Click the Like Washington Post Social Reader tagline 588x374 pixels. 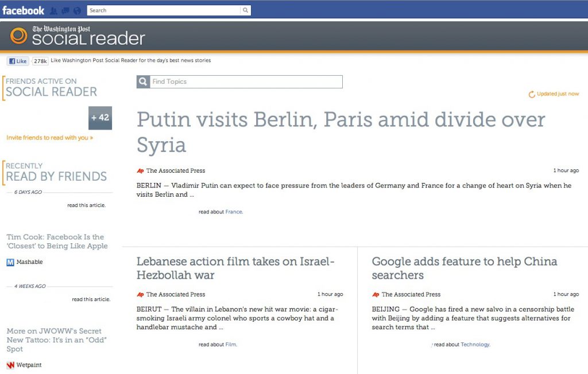(x=131, y=60)
